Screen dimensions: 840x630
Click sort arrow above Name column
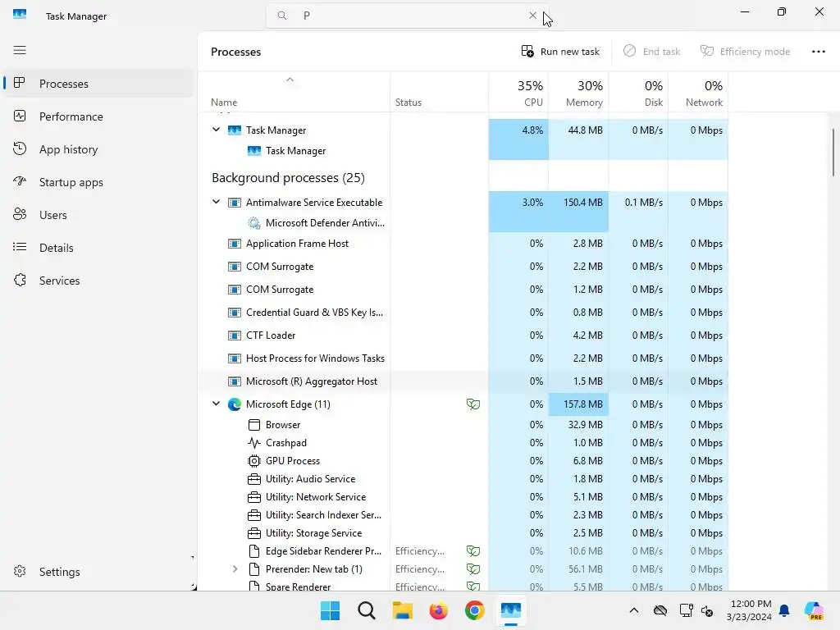[x=290, y=80]
